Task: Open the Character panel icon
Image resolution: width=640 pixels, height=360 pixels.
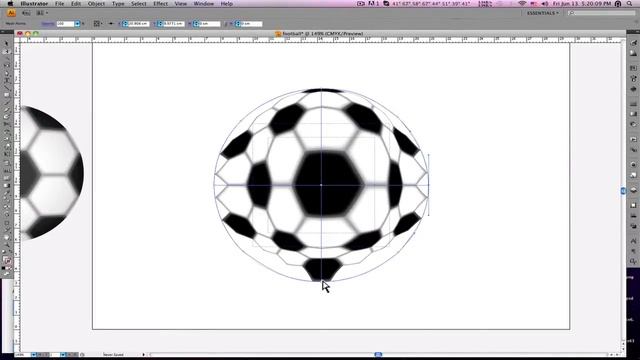Action: coord(633,241)
